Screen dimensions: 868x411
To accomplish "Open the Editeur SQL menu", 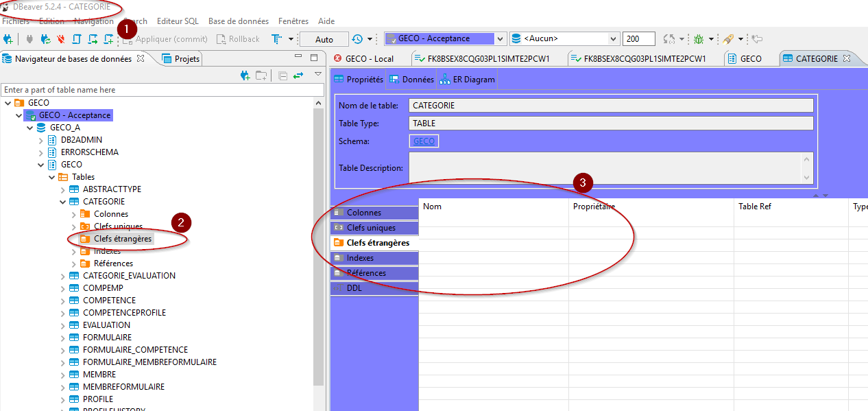I will pyautogui.click(x=178, y=21).
